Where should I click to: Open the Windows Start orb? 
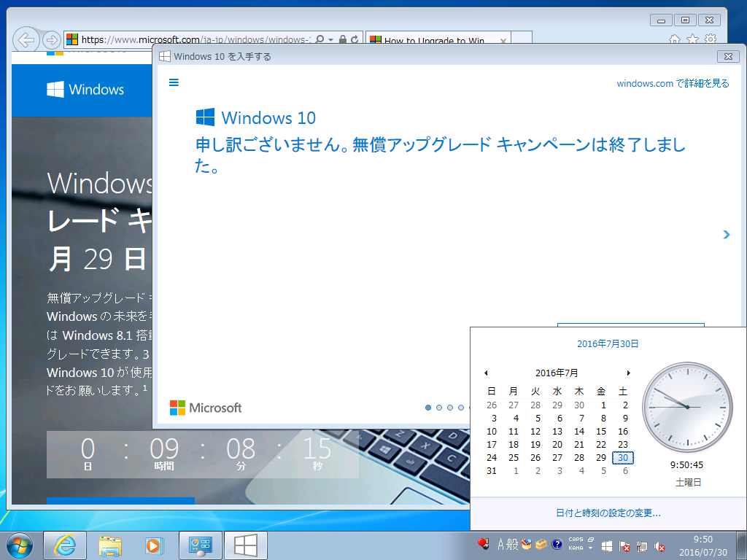(20, 545)
